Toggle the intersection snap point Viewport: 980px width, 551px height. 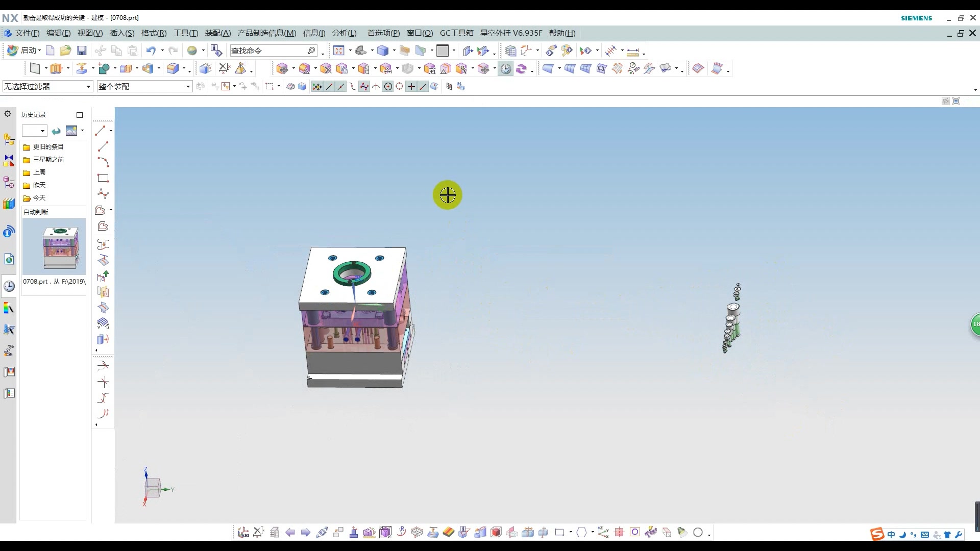376,87
